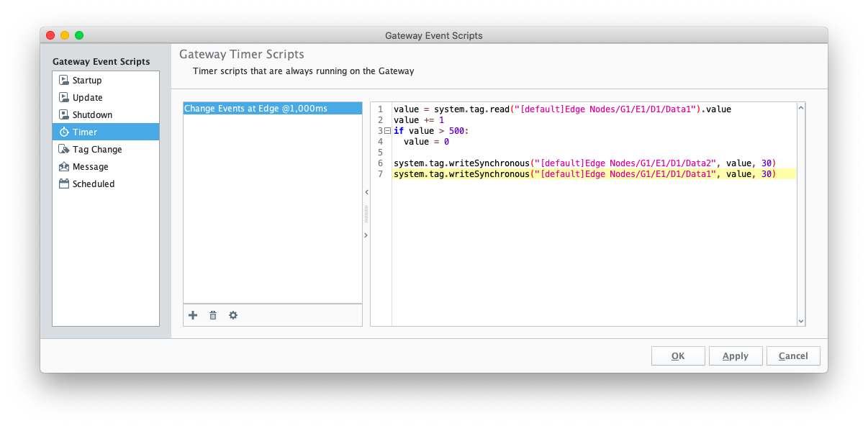
Task: Expand script list with right arrow
Action: (366, 235)
